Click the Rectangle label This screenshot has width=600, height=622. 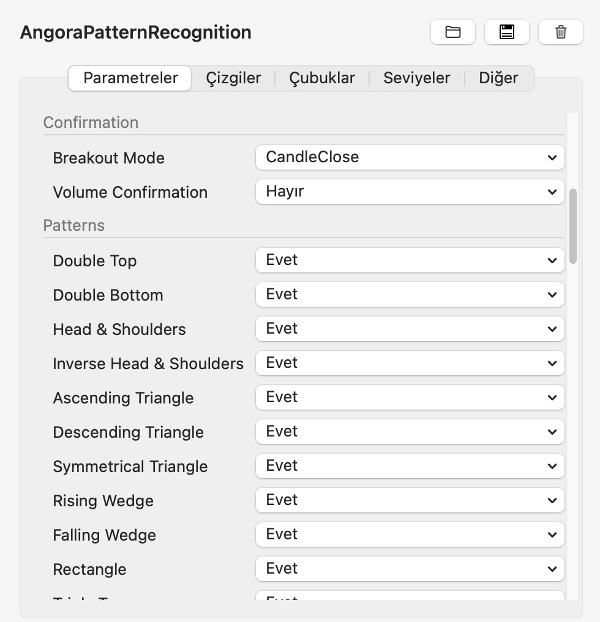(x=90, y=569)
